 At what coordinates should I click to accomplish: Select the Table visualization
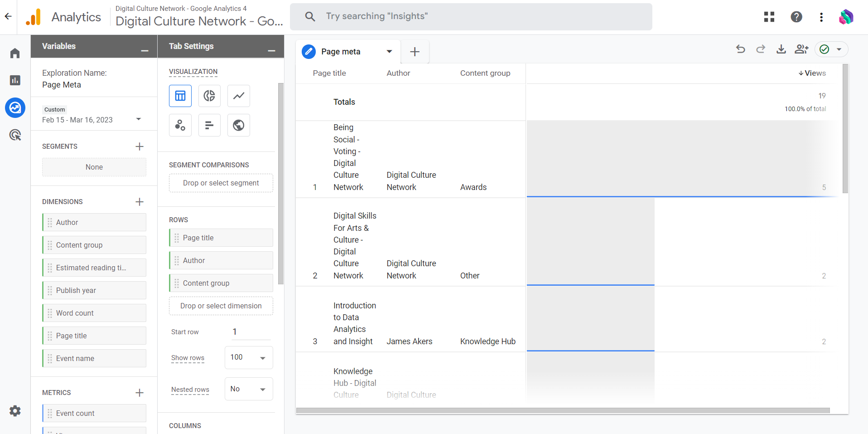[180, 96]
